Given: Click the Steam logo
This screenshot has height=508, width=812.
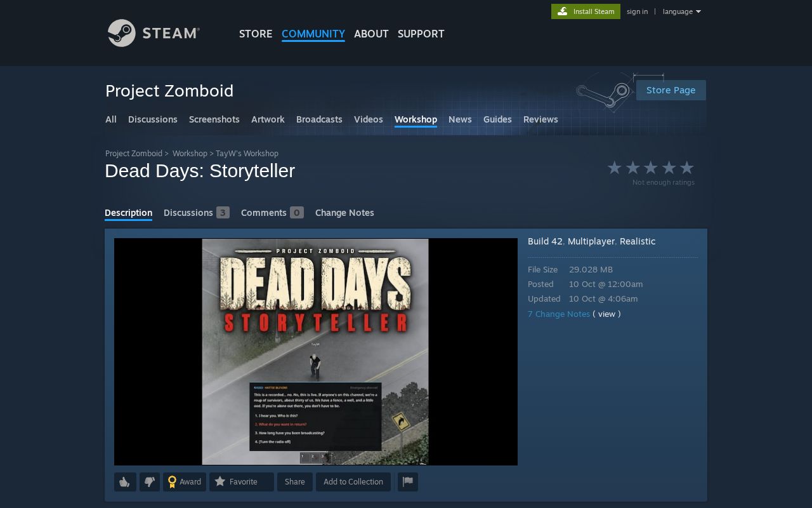Looking at the screenshot, I should tap(154, 33).
